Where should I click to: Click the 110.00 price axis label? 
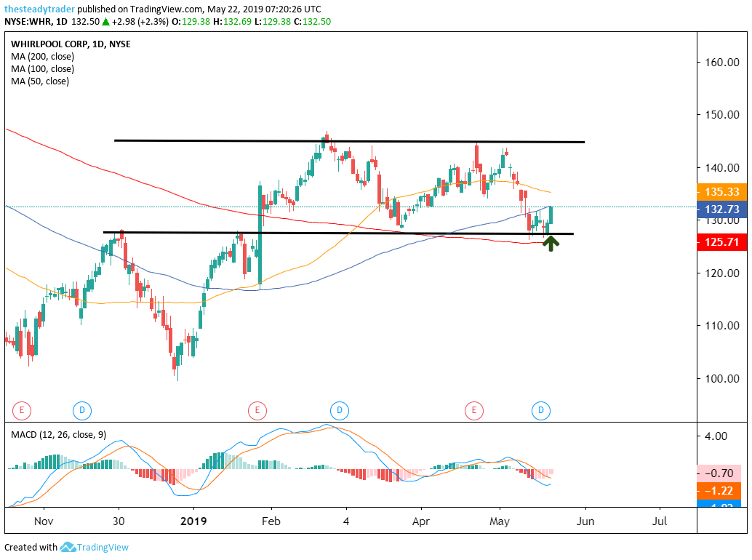[x=721, y=326]
